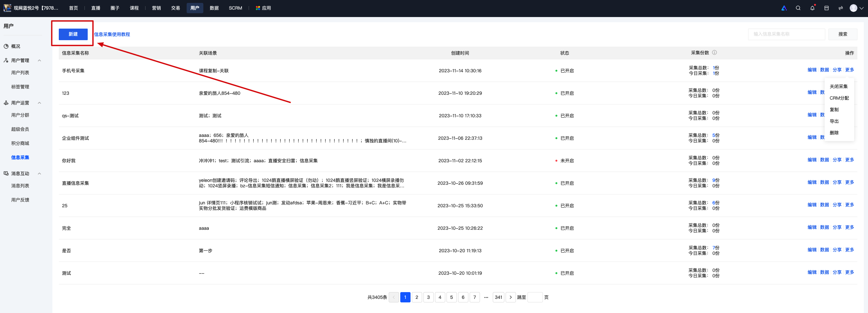Collapse the 消息互动 section chevron
868x313 pixels.
click(40, 174)
